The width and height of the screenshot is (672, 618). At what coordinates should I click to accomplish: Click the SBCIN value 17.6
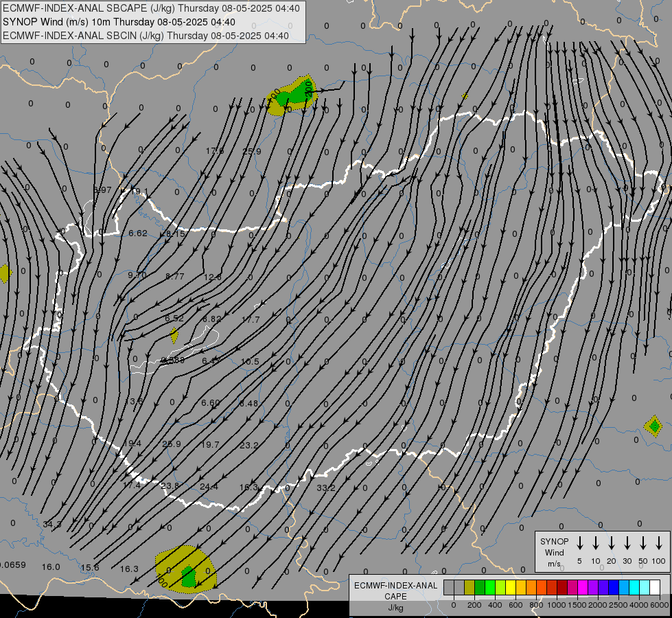point(215,150)
